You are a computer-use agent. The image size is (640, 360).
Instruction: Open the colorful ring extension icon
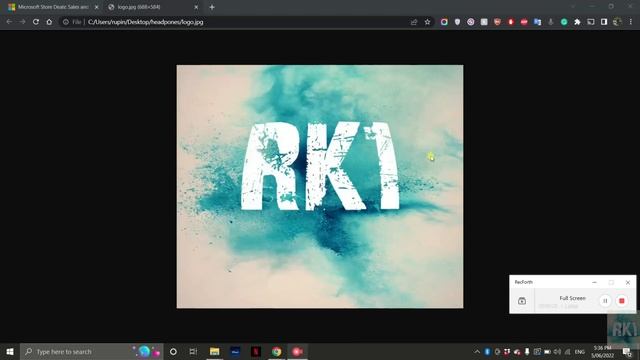pyautogui.click(x=444, y=22)
